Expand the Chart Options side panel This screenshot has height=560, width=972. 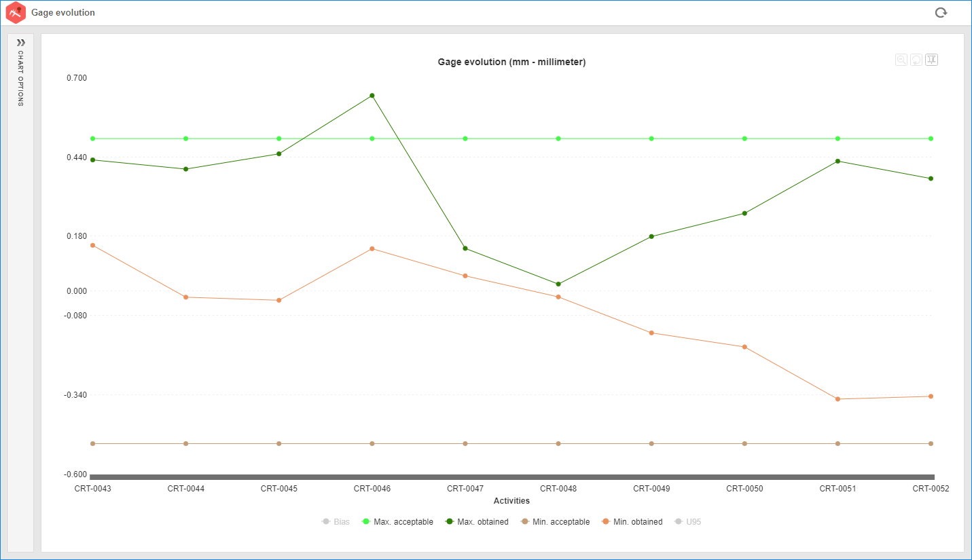coord(20,43)
